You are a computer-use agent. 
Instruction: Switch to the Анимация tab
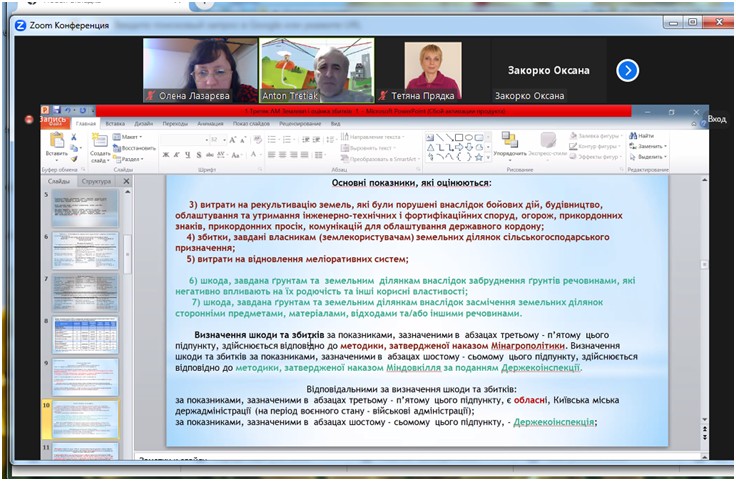(210, 123)
